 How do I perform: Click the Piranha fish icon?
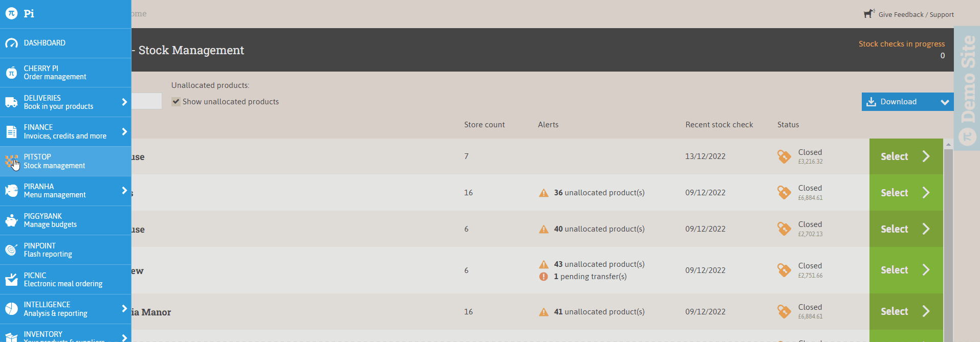(11, 191)
